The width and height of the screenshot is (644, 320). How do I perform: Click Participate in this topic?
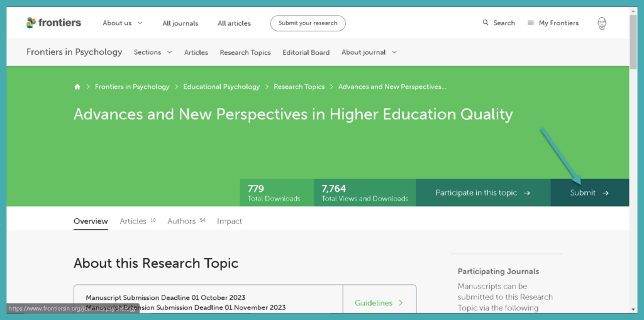tap(482, 193)
